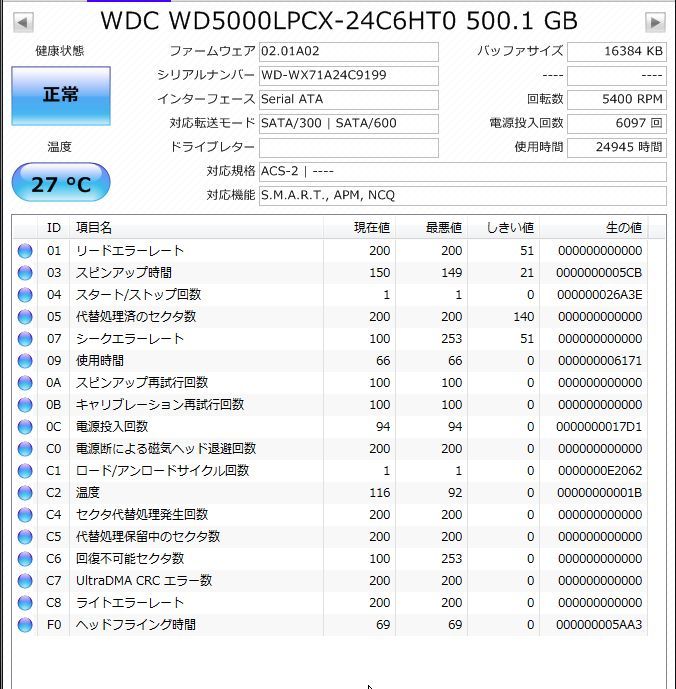Go to next disk with right arrow
This screenshot has height=689, width=676.
(655, 22)
